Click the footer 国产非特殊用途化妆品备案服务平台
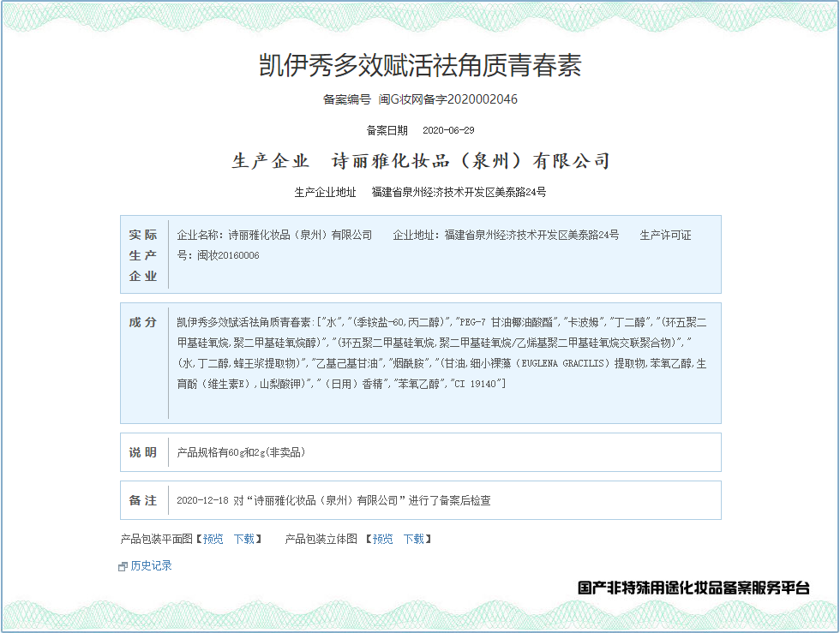Screen dimensions: 840x633 pyautogui.click(x=693, y=588)
